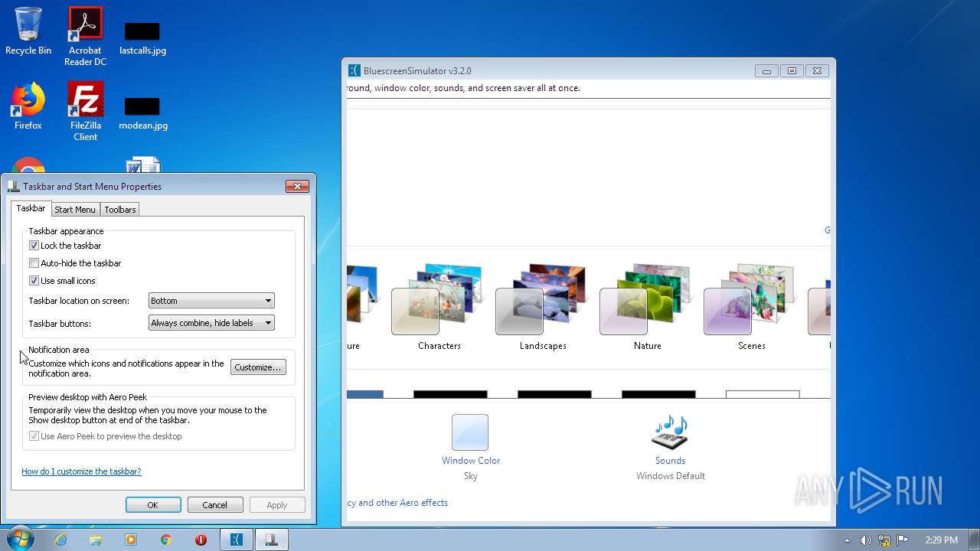The image size is (980, 551).
Task: Open Firefox desktop shortcut
Action: pyautogui.click(x=28, y=106)
